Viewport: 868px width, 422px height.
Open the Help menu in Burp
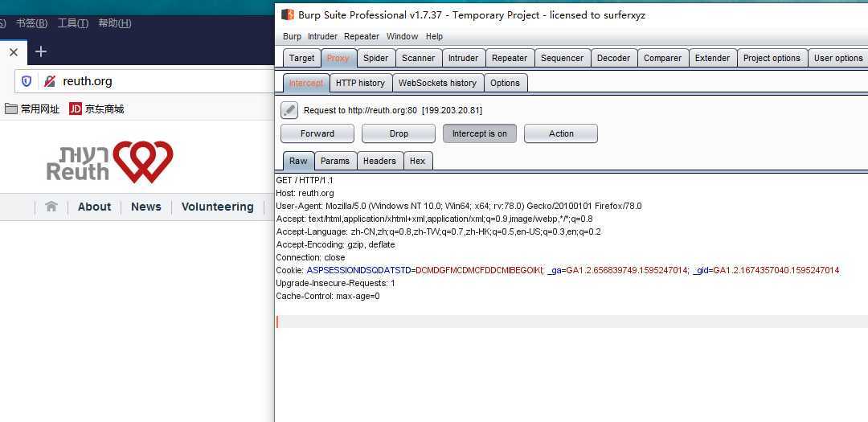point(434,36)
